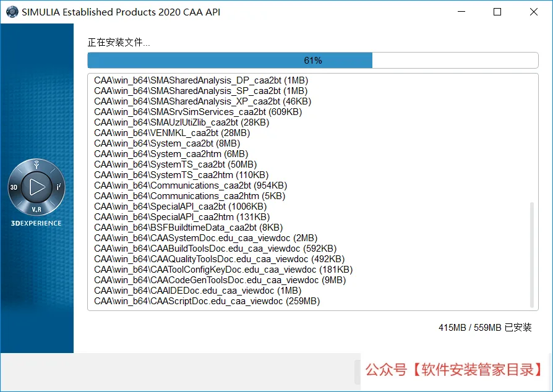Select the CAACodeGenToolsDoc.edu_caa_viewdoc (9MB) row
This screenshot has height=392, width=553.
[220, 280]
